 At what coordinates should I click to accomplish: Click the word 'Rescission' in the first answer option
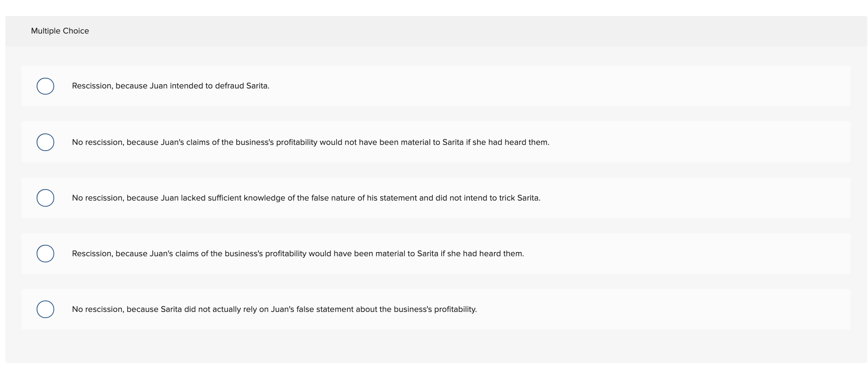pyautogui.click(x=92, y=86)
